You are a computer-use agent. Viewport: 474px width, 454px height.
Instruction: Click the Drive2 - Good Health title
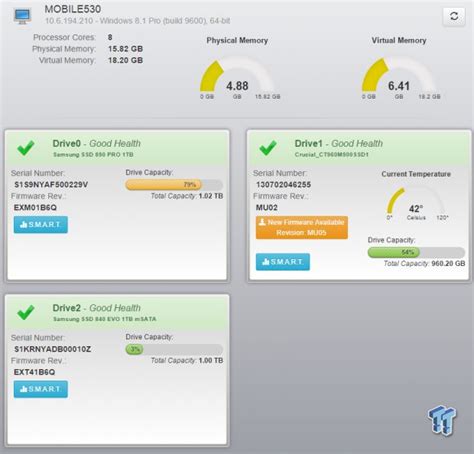(x=97, y=308)
